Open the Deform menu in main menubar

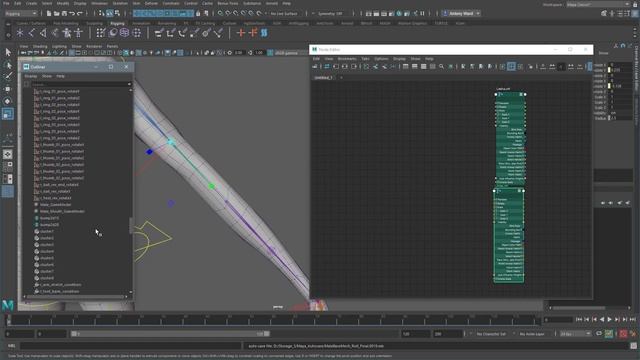point(151,3)
